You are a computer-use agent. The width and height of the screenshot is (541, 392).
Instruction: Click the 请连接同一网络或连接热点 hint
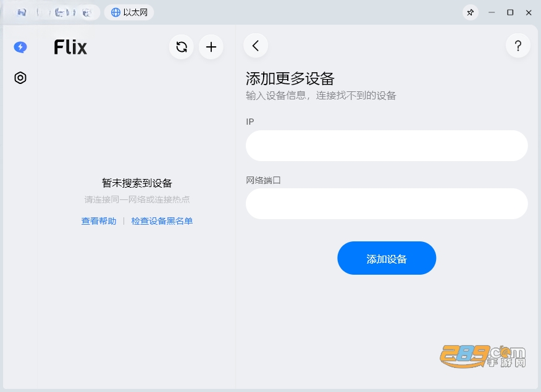pyautogui.click(x=137, y=199)
